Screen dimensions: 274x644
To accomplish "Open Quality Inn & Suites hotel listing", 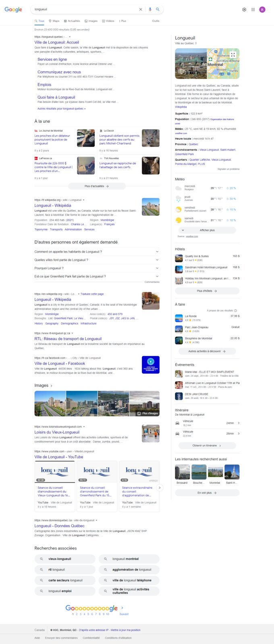I will click(x=207, y=258).
